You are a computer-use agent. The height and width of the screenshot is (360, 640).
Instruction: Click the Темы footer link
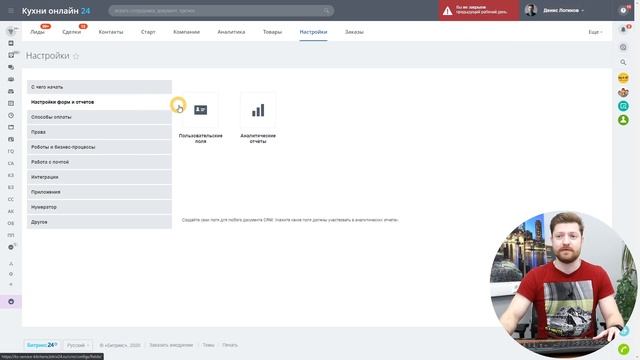point(208,345)
